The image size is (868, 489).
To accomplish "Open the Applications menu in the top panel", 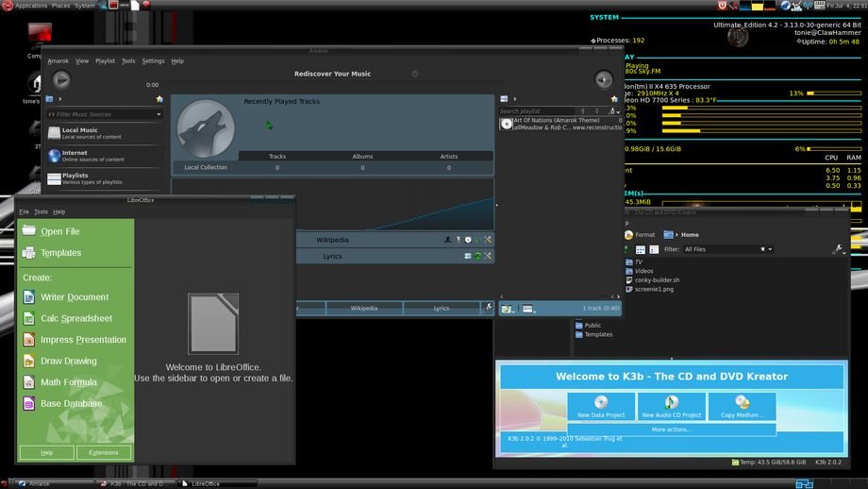I will pyautogui.click(x=31, y=5).
